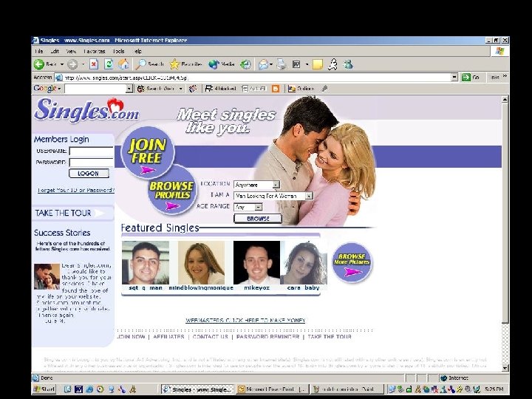This screenshot has width=532, height=399.
Task: Open the Webmasters make money link
Action: coord(245,320)
